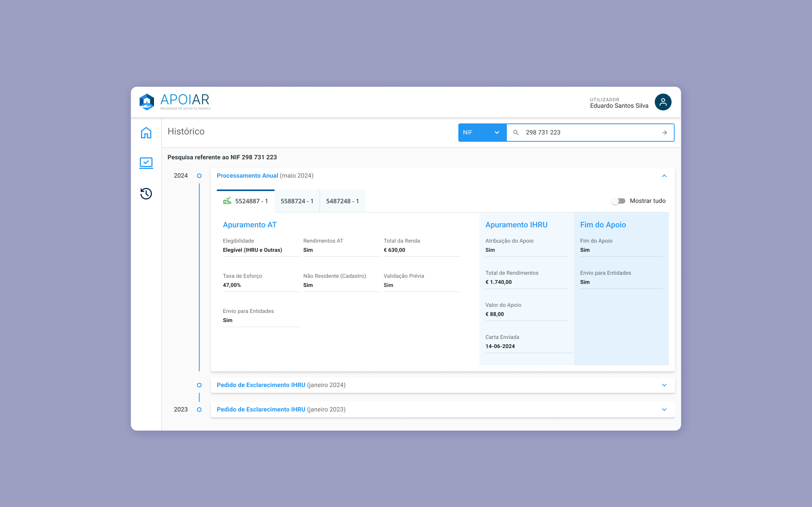The image size is (812, 507).
Task: Open the validation checkmark screen icon
Action: [x=146, y=163]
